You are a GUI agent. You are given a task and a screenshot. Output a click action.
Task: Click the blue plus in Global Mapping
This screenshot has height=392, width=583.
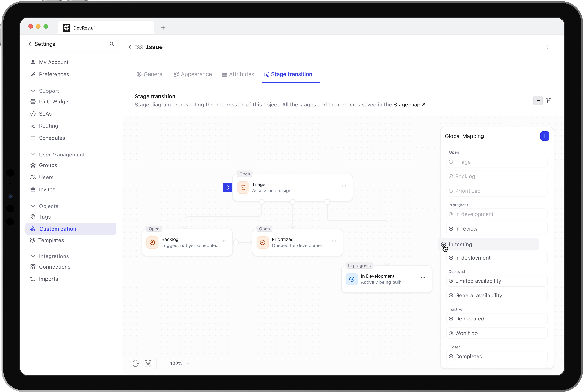(x=545, y=136)
